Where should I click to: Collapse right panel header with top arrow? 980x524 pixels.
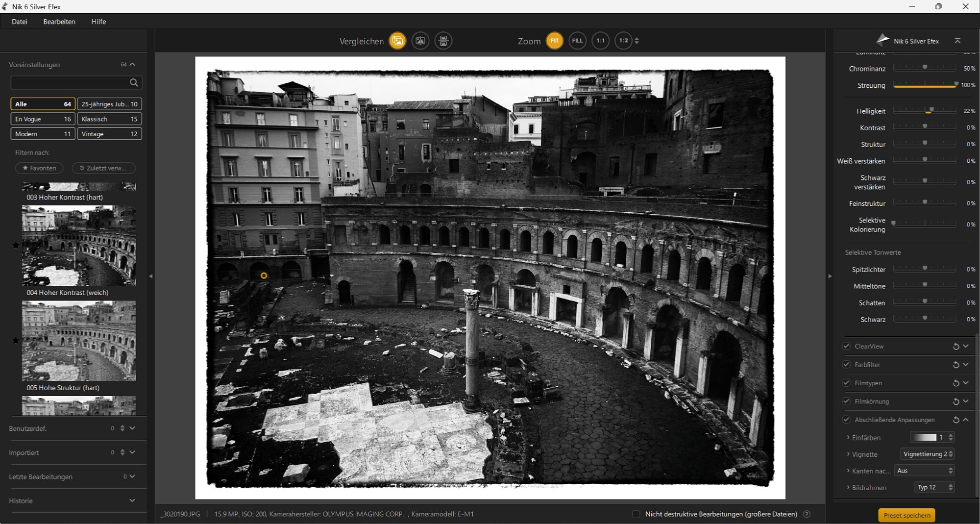coord(957,41)
